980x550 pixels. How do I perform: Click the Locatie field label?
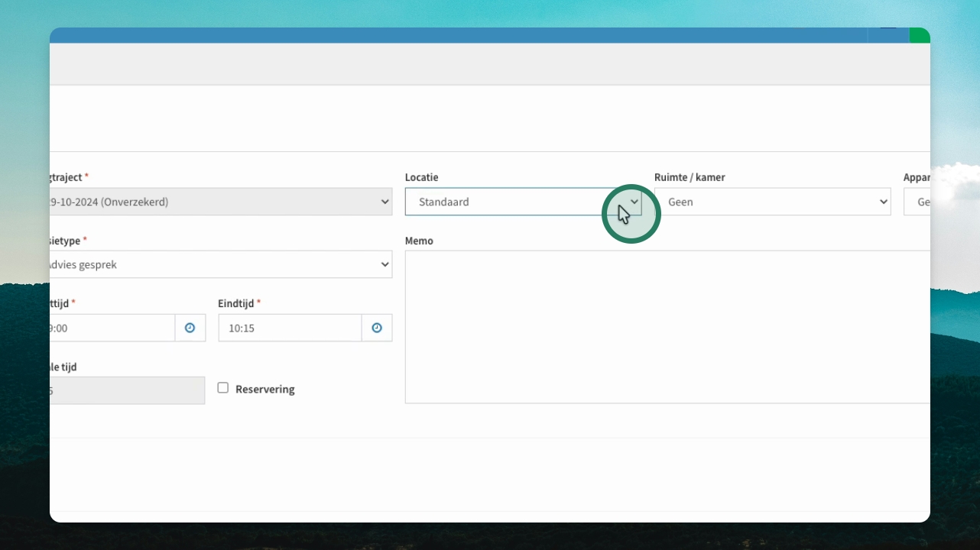422,177
